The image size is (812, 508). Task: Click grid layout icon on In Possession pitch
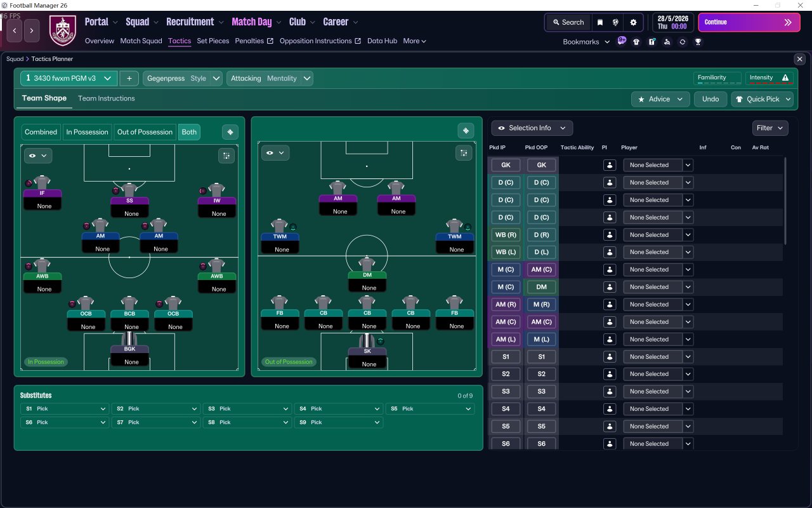click(226, 155)
